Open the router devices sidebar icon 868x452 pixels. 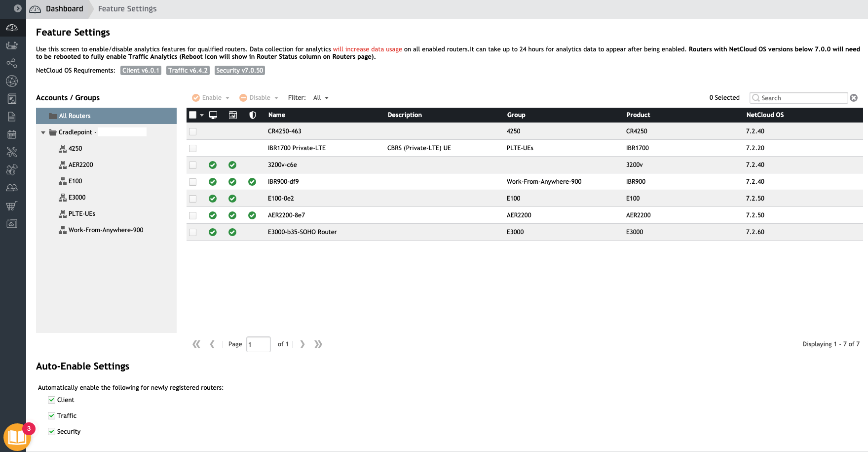point(12,45)
